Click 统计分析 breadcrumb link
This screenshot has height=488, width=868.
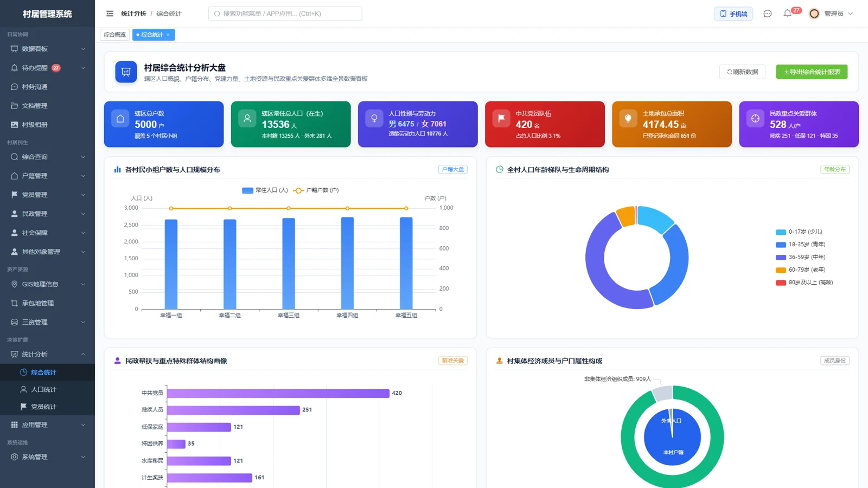(x=133, y=14)
